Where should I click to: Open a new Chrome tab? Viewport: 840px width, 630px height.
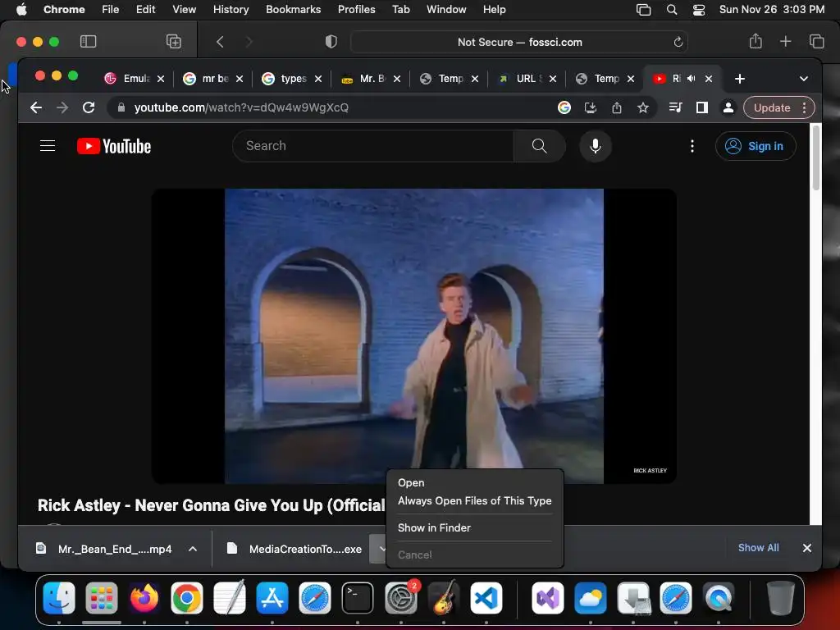click(x=740, y=79)
